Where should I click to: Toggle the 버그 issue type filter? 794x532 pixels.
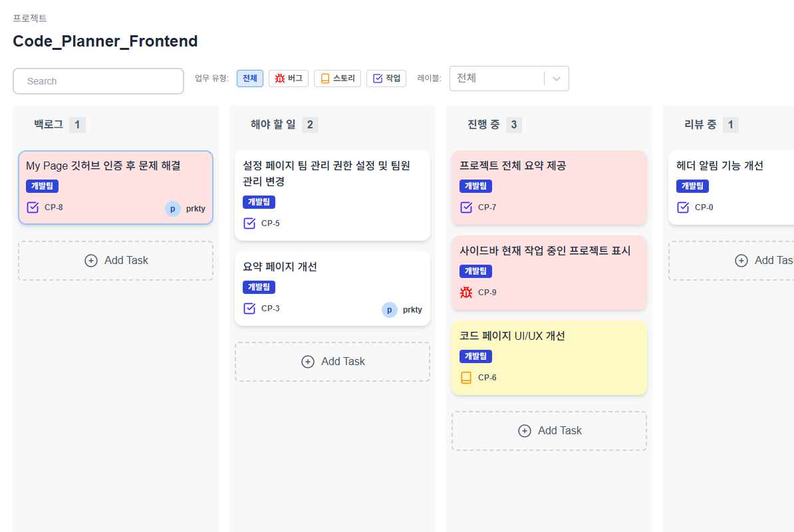tap(289, 78)
